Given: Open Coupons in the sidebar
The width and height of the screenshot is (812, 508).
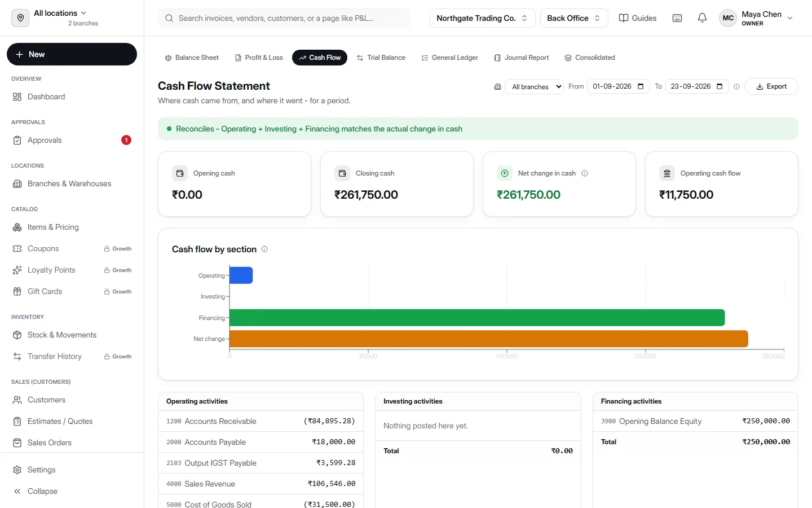Looking at the screenshot, I should (x=72, y=248).
